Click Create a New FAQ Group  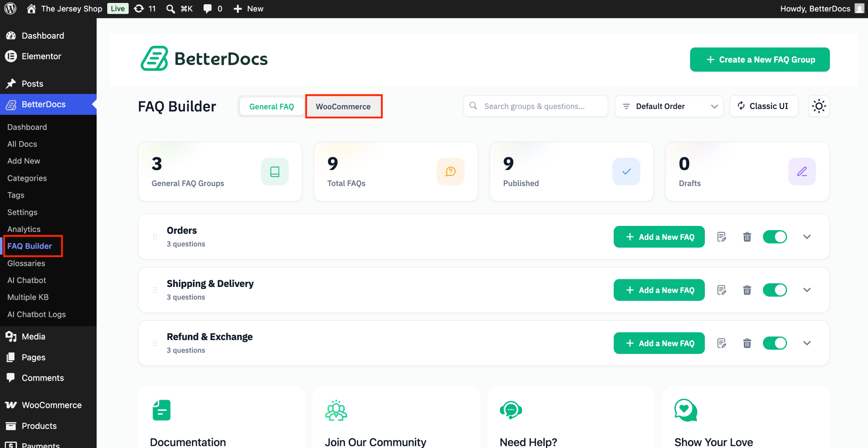pos(759,59)
